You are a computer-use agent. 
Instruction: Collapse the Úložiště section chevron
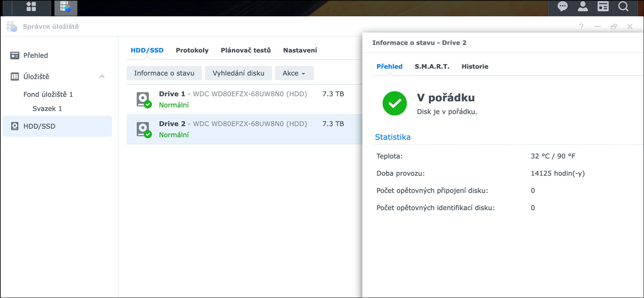tap(102, 76)
